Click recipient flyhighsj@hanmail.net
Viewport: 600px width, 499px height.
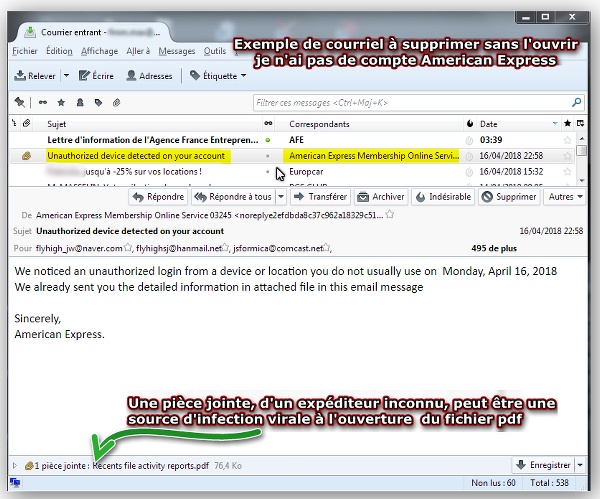(x=179, y=248)
